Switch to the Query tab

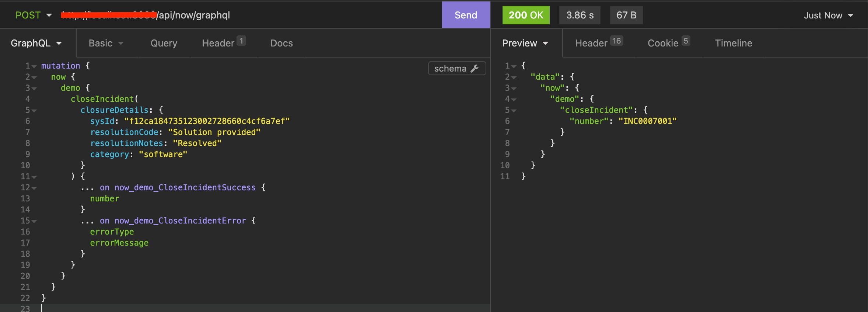pyautogui.click(x=164, y=43)
